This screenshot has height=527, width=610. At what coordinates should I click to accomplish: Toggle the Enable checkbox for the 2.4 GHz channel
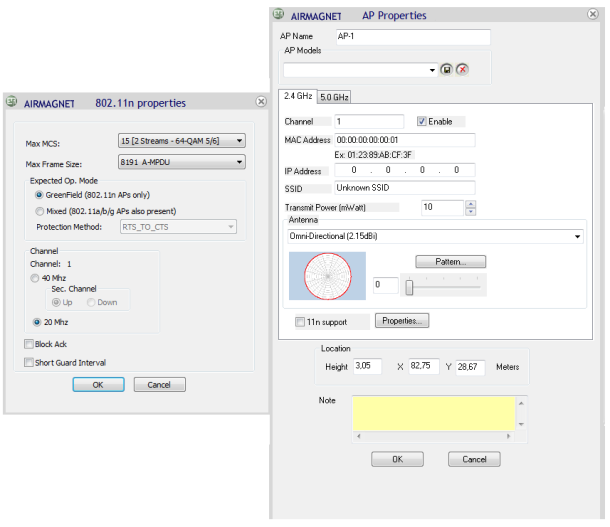tap(421, 121)
